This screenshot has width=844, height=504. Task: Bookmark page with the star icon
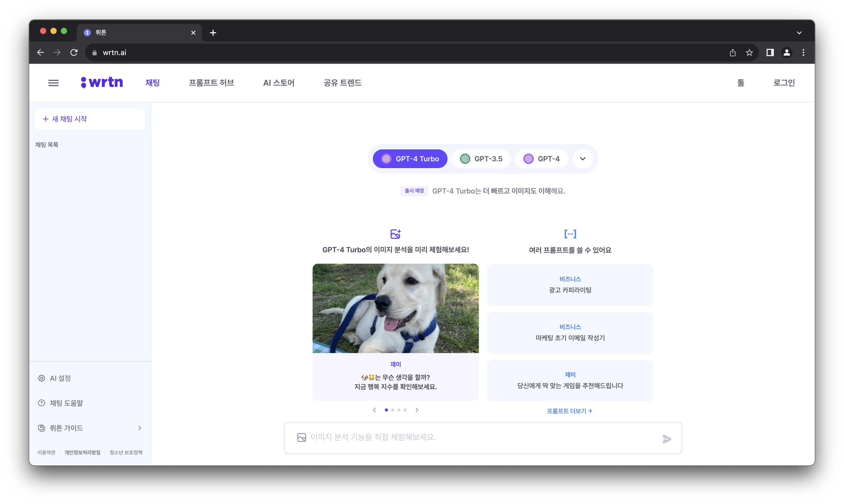pyautogui.click(x=749, y=53)
